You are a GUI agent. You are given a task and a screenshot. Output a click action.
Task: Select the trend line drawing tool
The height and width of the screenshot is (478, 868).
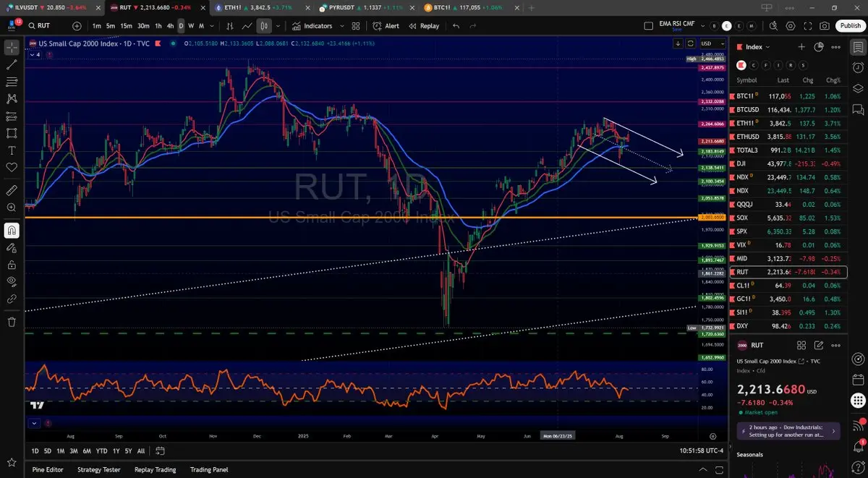12,65
